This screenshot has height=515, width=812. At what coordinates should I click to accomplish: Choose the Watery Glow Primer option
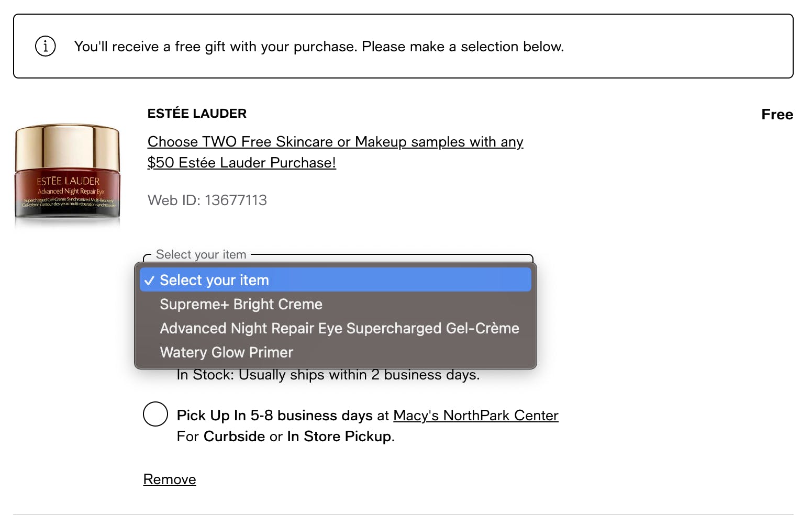pyautogui.click(x=226, y=352)
